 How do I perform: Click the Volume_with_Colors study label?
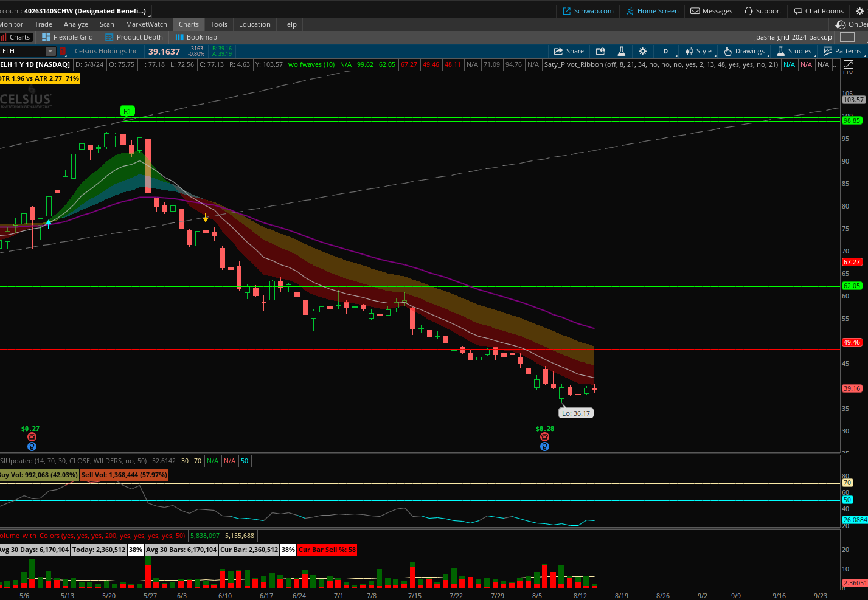[92, 536]
